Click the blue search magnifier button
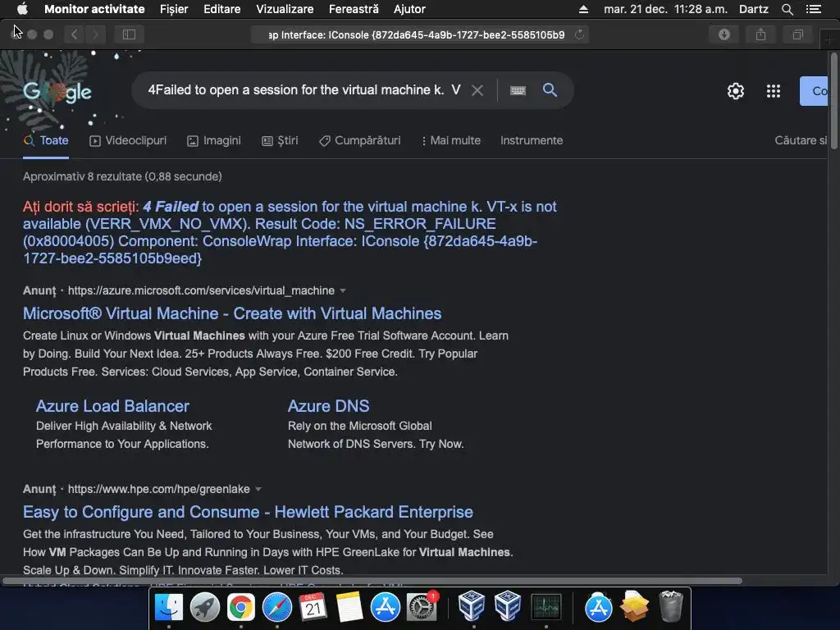 (x=550, y=90)
